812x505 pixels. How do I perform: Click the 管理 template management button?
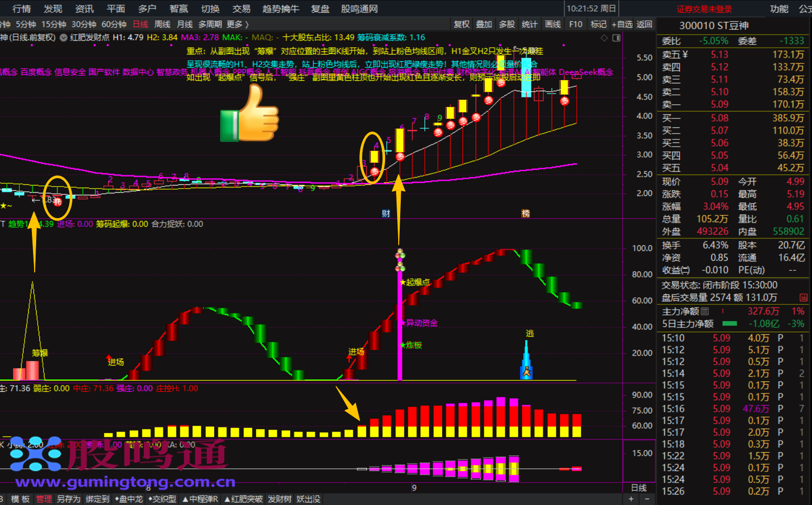[x=44, y=499]
